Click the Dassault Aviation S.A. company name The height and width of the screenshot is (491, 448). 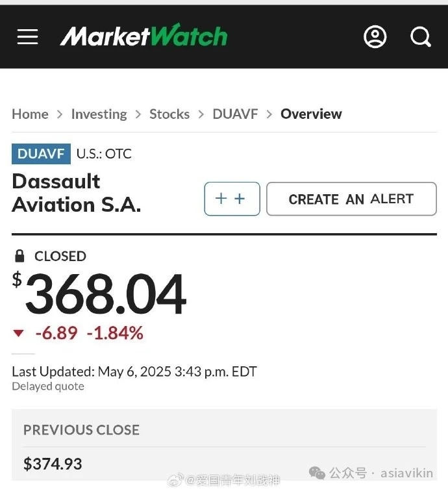(x=77, y=193)
